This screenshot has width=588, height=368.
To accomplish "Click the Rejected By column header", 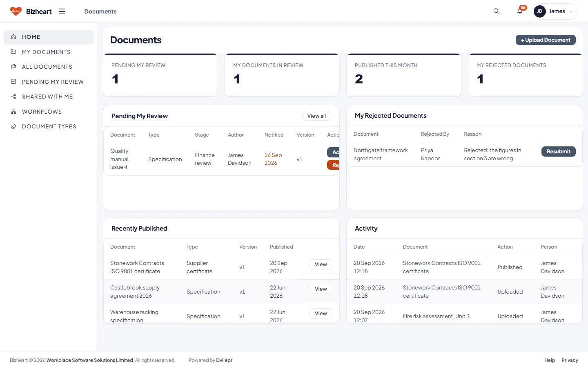I will [435, 134].
